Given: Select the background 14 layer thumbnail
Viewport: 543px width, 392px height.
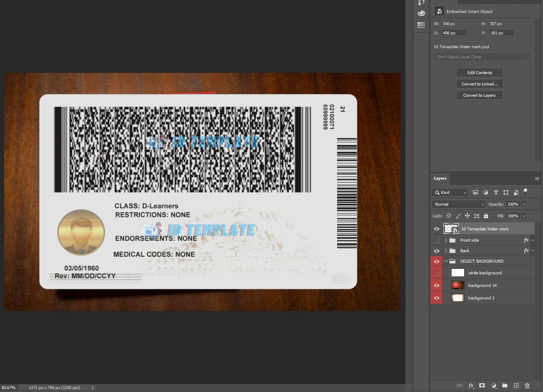Looking at the screenshot, I should (457, 285).
